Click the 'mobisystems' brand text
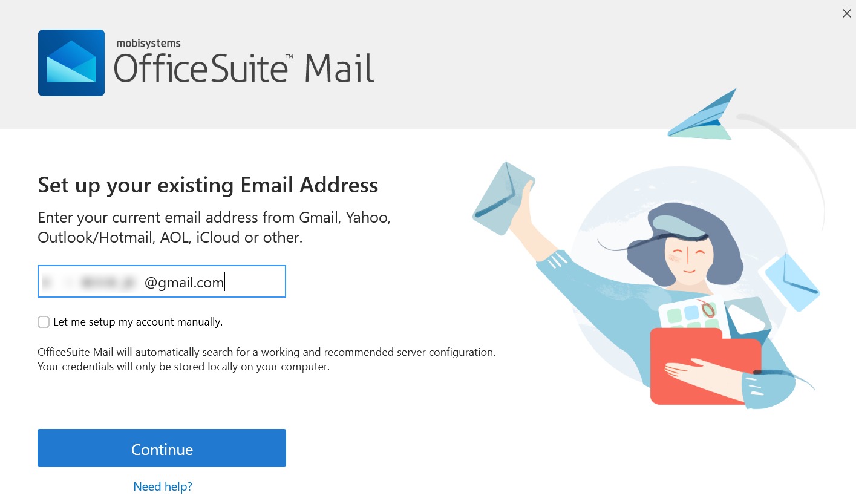This screenshot has height=504, width=856. [148, 43]
